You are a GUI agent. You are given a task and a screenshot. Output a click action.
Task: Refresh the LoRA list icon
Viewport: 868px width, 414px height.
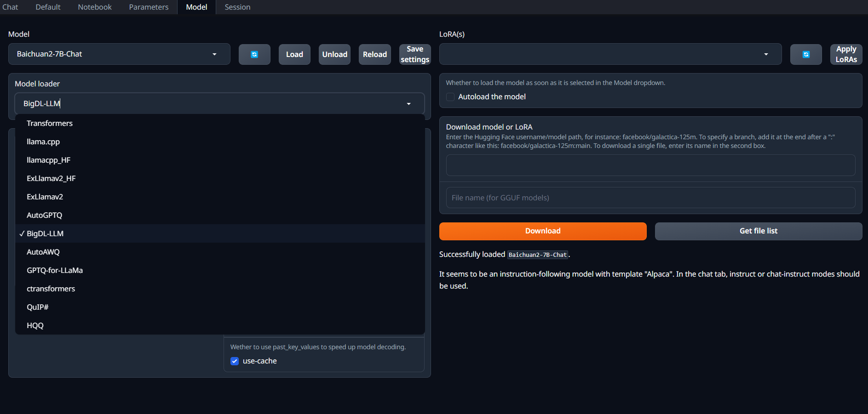(805, 54)
